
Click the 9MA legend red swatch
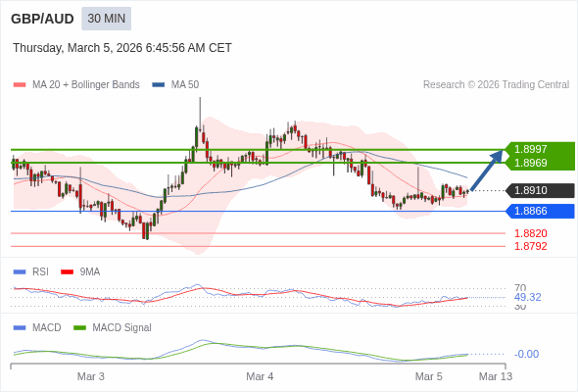[x=67, y=272]
